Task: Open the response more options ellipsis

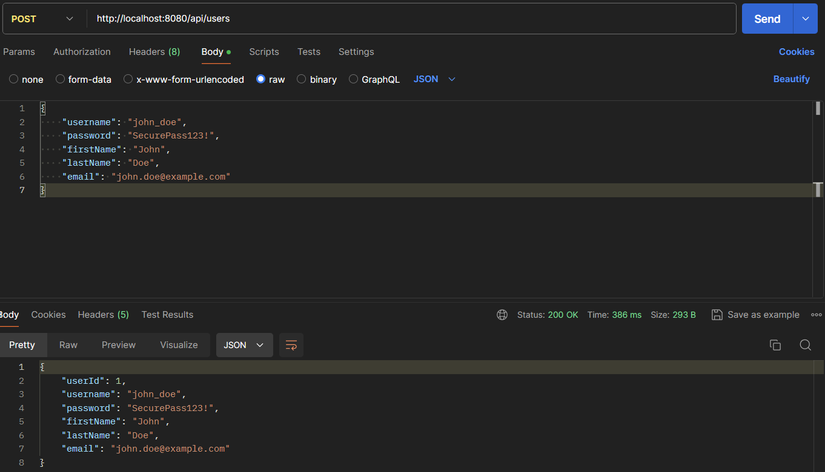Action: tap(816, 315)
